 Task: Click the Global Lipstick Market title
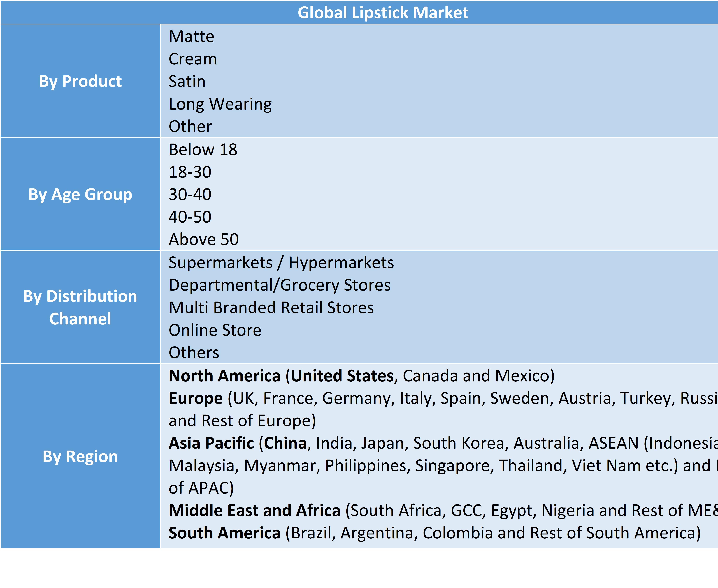click(x=382, y=13)
